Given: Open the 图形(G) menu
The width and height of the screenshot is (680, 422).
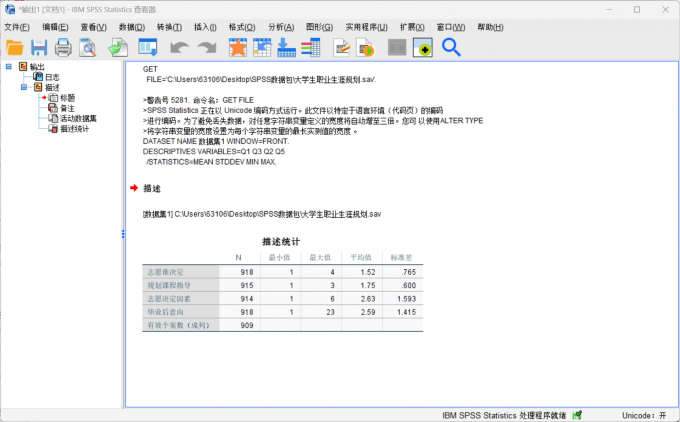Looking at the screenshot, I should click(319, 26).
